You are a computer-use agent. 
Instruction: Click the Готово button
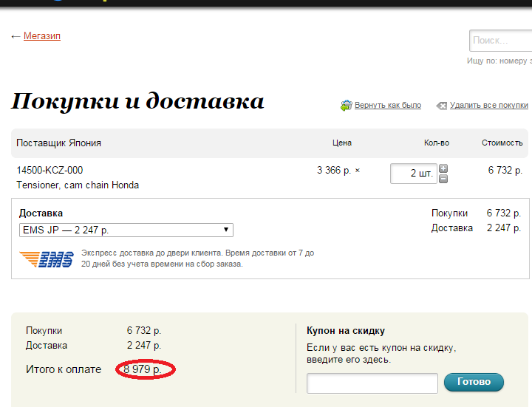click(x=474, y=382)
